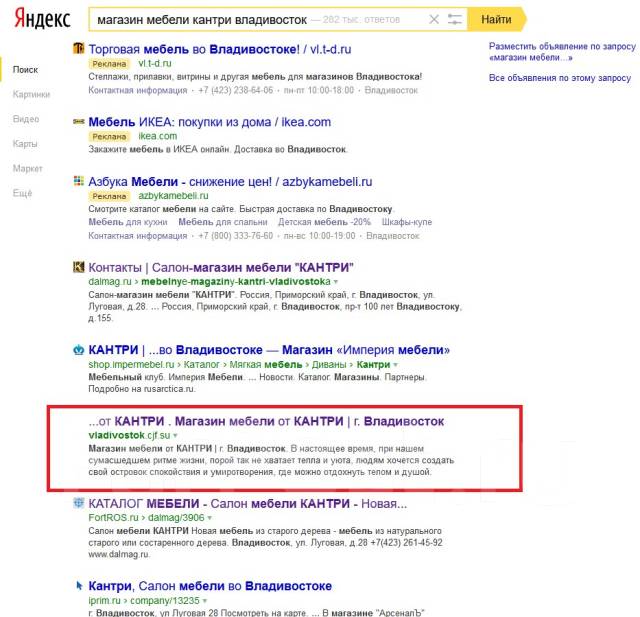The width and height of the screenshot is (640, 617).
Task: Click the FortROS КАТАЛОГ МЕБЕЛИ favicon
Action: pos(79,502)
